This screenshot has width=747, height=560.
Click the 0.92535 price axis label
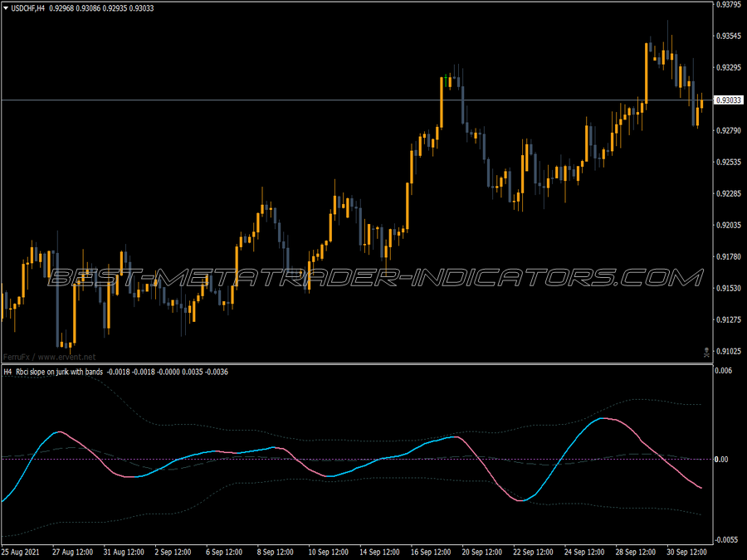click(x=729, y=162)
